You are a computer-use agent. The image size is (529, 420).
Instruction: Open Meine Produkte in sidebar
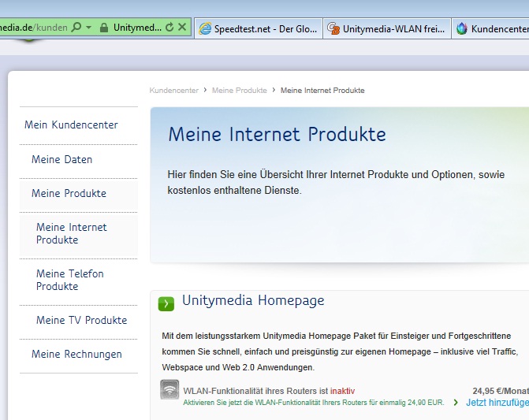tap(69, 194)
